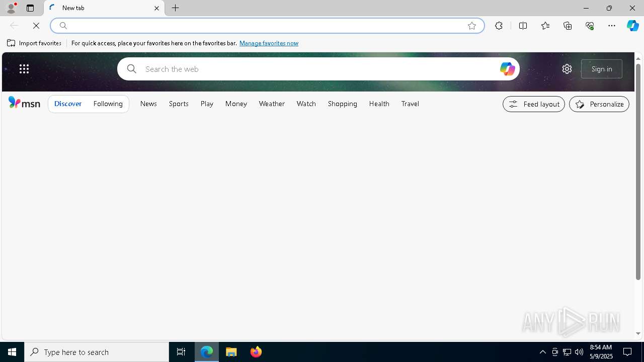Open the browser profile icon
Image resolution: width=644 pixels, height=362 pixels.
tap(11, 8)
